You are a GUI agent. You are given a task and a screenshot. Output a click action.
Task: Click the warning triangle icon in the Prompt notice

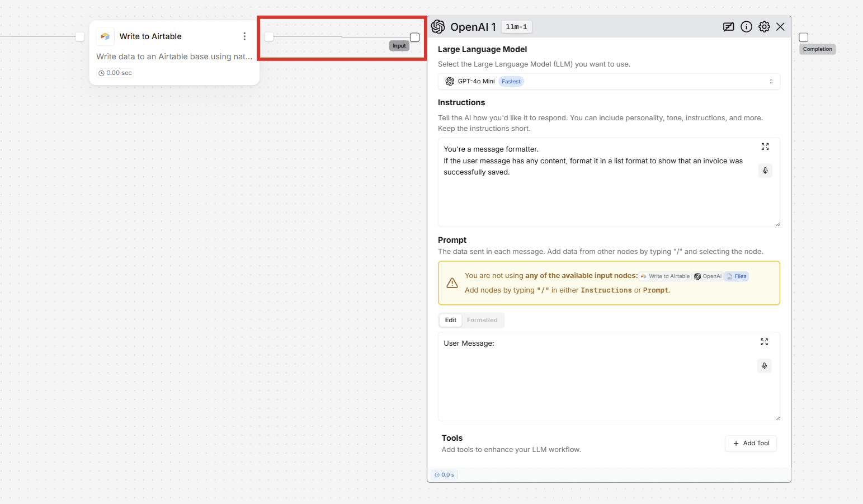[x=452, y=283]
